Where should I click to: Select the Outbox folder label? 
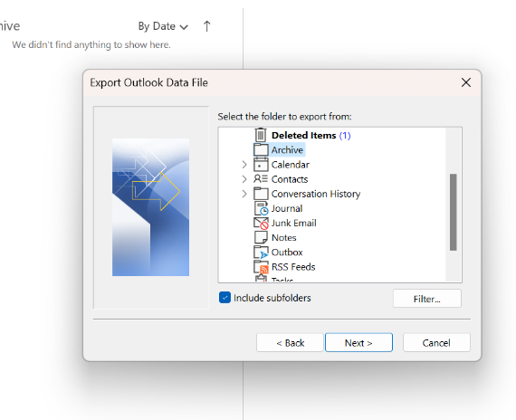[287, 253]
